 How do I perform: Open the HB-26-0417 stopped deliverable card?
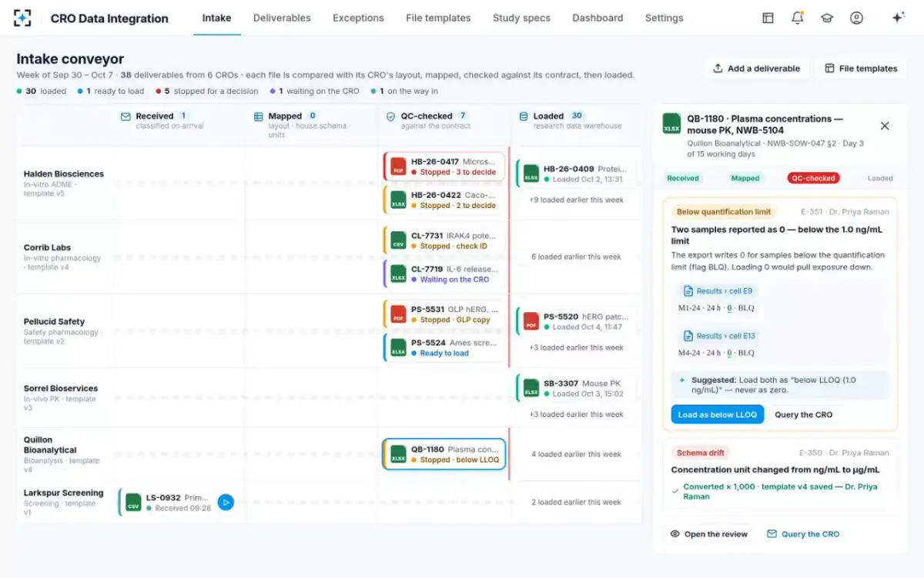444,167
